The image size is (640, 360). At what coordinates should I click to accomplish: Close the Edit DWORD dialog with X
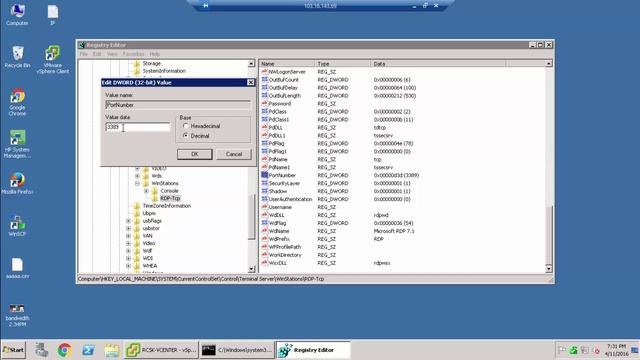click(x=251, y=82)
